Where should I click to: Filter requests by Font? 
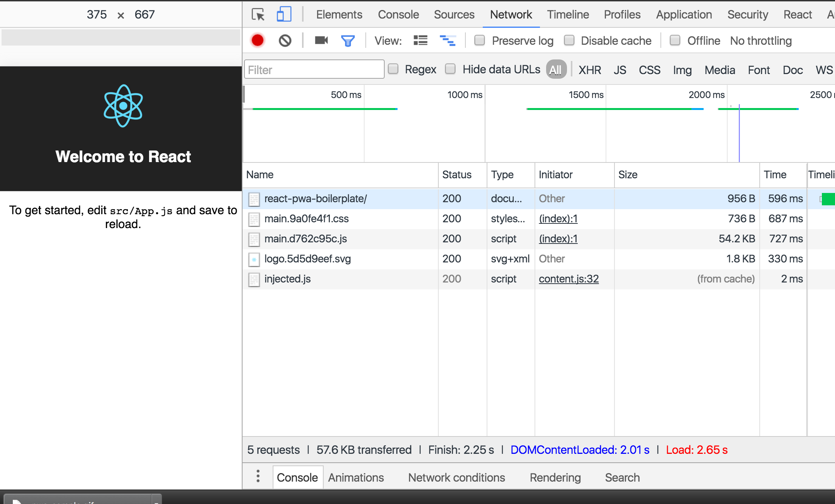759,70
